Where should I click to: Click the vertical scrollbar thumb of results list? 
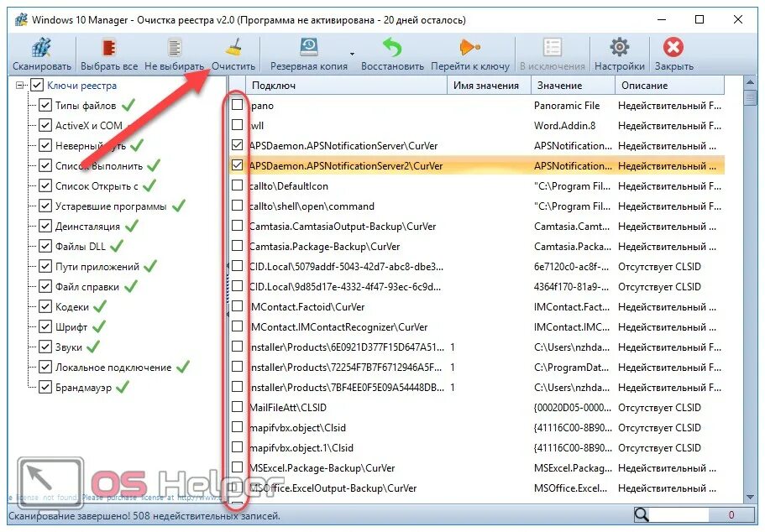tap(751, 97)
